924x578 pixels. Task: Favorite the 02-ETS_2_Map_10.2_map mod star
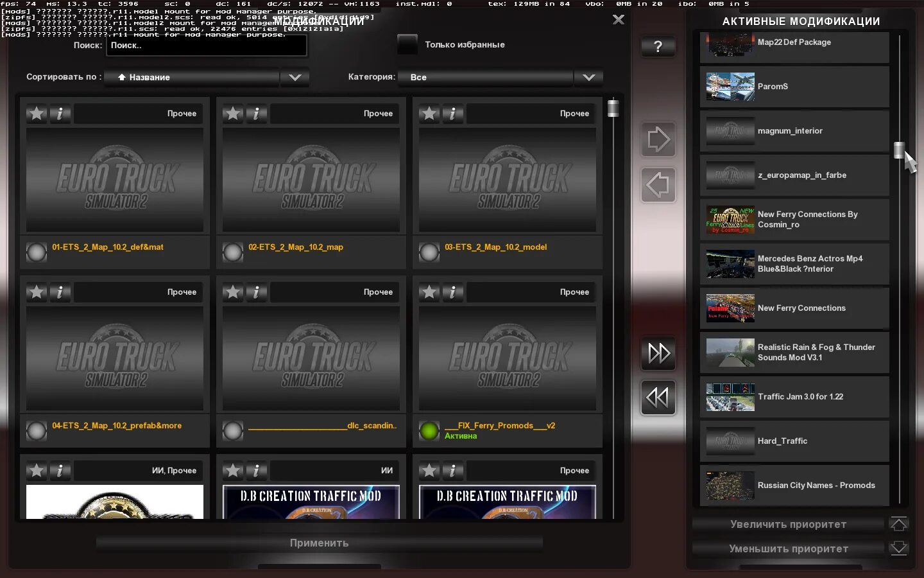pos(233,114)
